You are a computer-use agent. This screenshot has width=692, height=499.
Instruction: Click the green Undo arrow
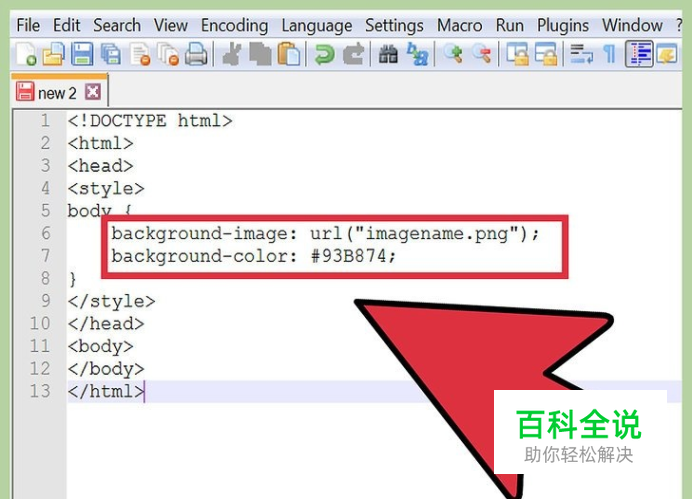pyautogui.click(x=324, y=54)
